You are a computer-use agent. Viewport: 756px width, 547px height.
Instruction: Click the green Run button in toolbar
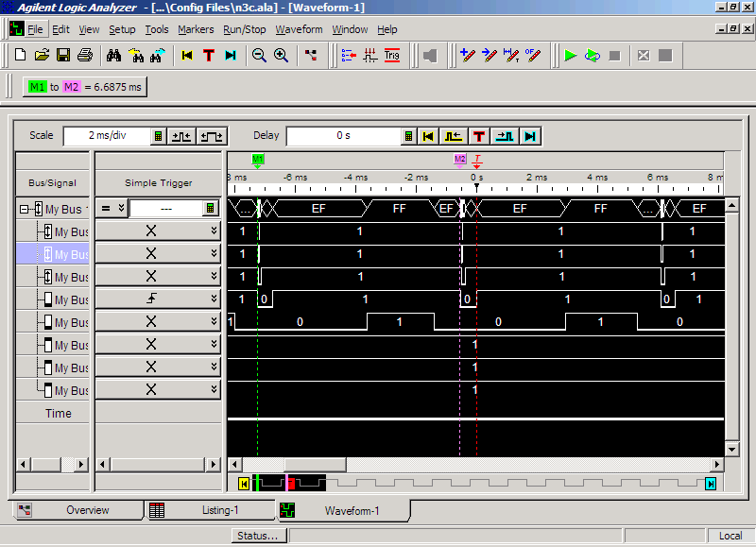pos(570,56)
